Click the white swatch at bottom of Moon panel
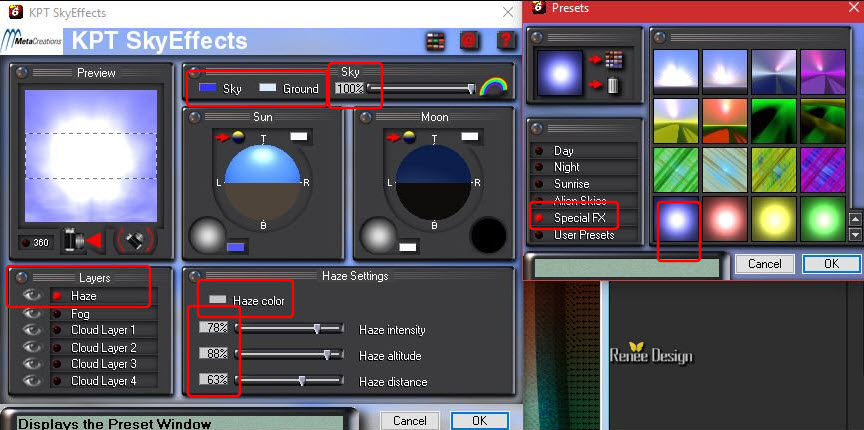 coord(407,247)
